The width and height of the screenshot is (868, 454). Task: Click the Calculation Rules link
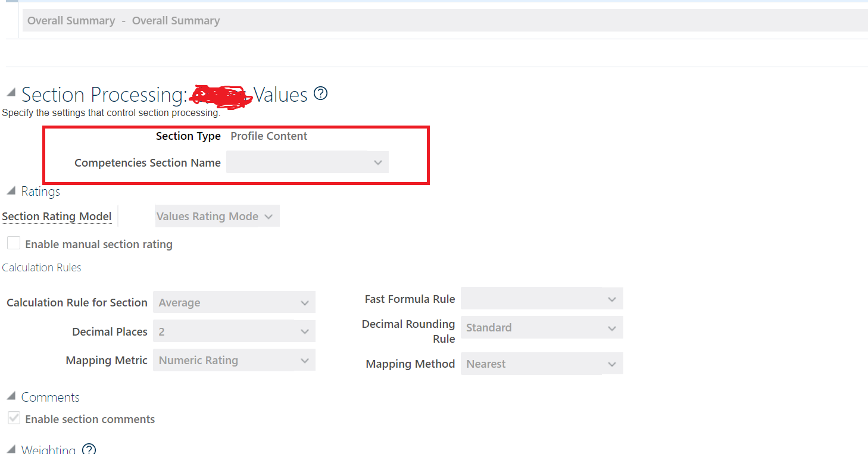pos(41,267)
